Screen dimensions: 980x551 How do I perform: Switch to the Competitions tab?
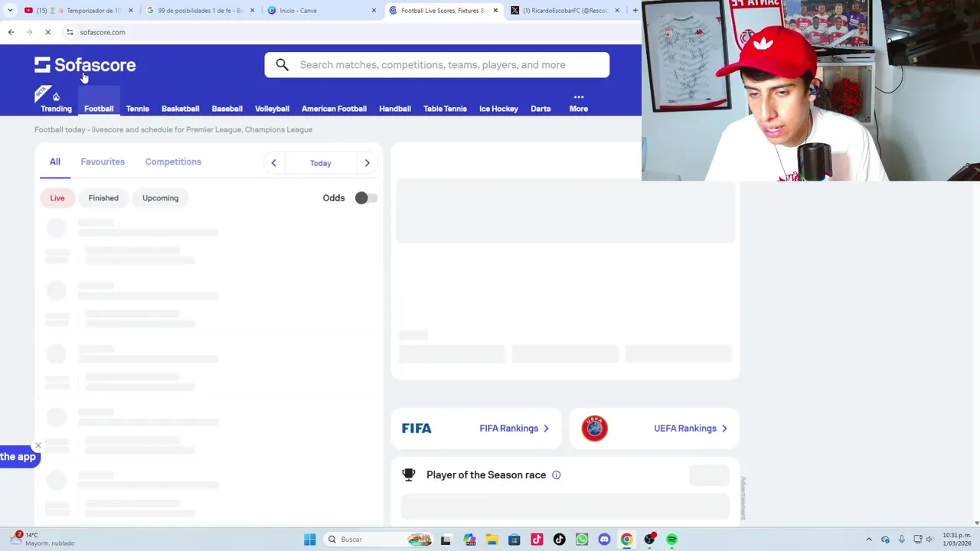tap(173, 161)
